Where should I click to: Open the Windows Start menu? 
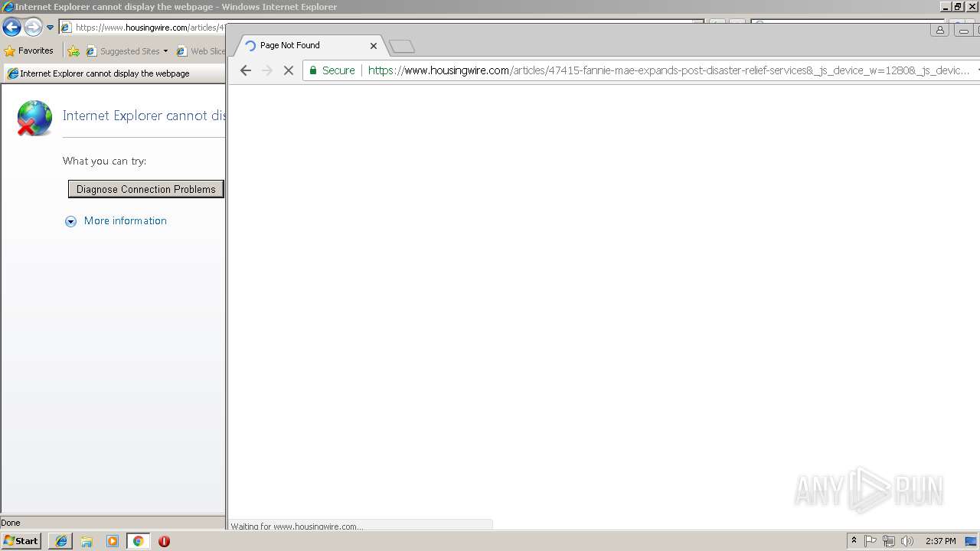pyautogui.click(x=21, y=541)
